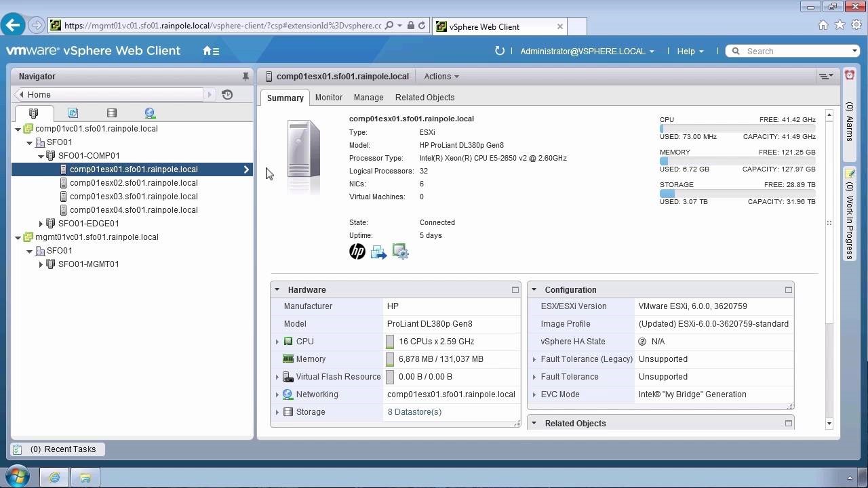Open the Networking navigator tab icon
Screen dimensions: 868x488
point(150,113)
